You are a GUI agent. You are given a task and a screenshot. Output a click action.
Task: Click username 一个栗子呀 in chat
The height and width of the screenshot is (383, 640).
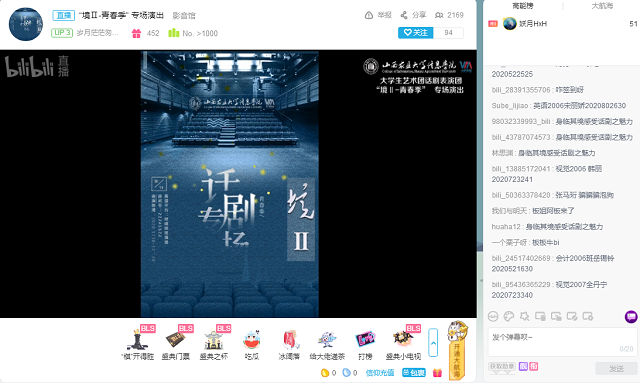[509, 243]
